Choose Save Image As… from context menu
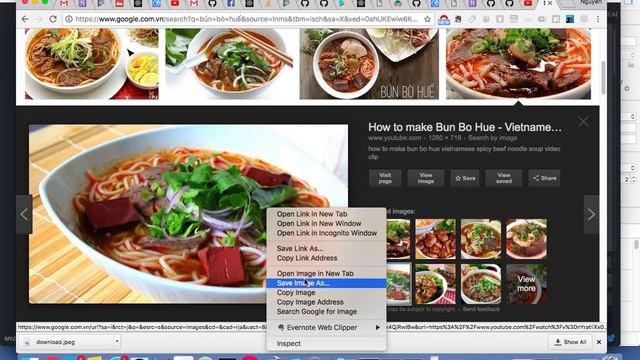This screenshot has width=640, height=360. pyautogui.click(x=326, y=283)
